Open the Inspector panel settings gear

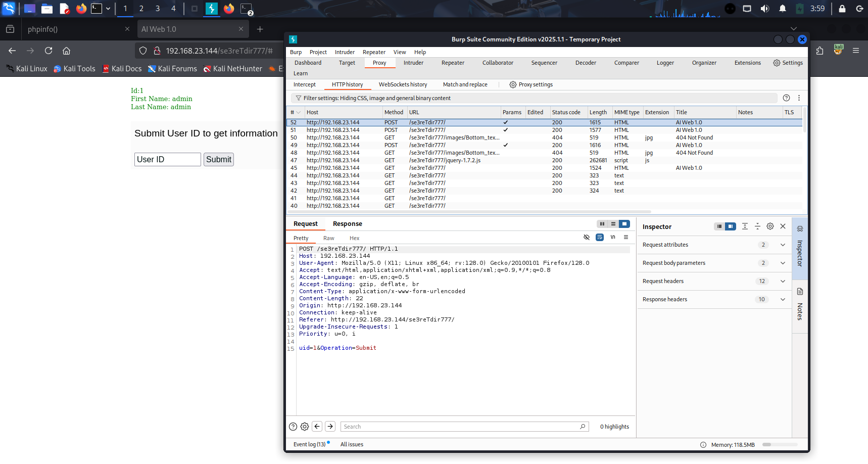click(770, 226)
